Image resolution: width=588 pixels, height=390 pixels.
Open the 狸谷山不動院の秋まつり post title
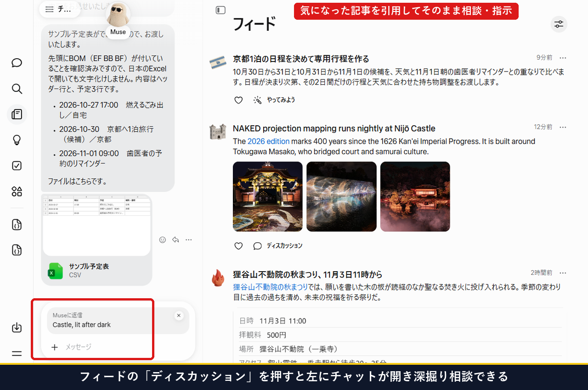point(307,275)
